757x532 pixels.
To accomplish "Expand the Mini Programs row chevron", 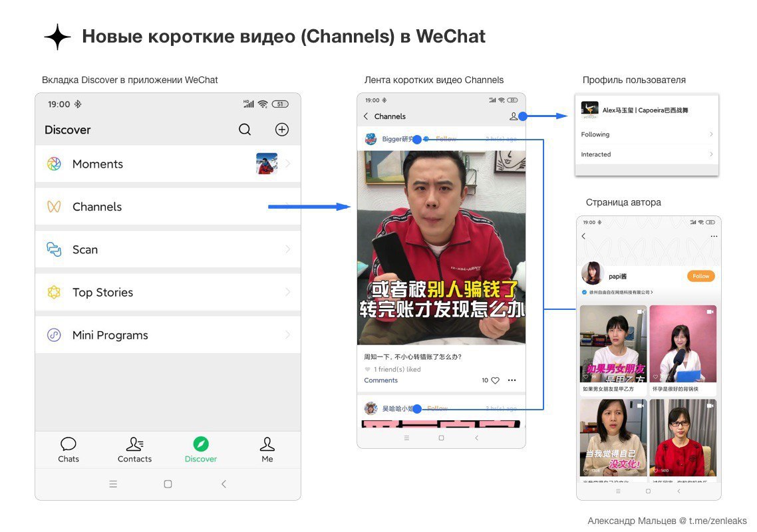I will [288, 334].
